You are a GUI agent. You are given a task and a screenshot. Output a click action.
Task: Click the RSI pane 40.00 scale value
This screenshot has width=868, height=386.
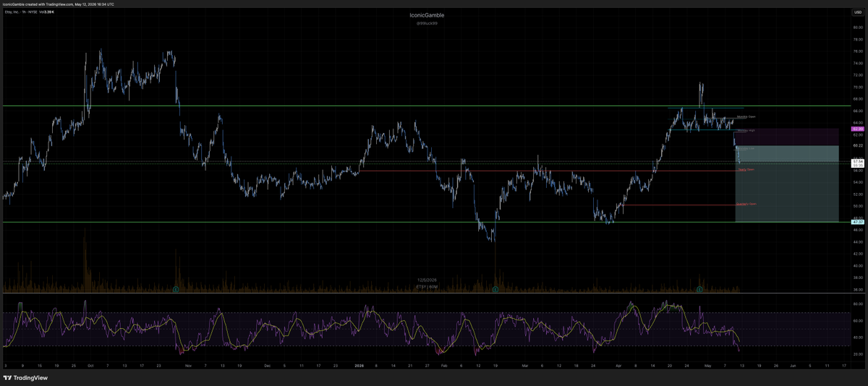(x=857, y=338)
